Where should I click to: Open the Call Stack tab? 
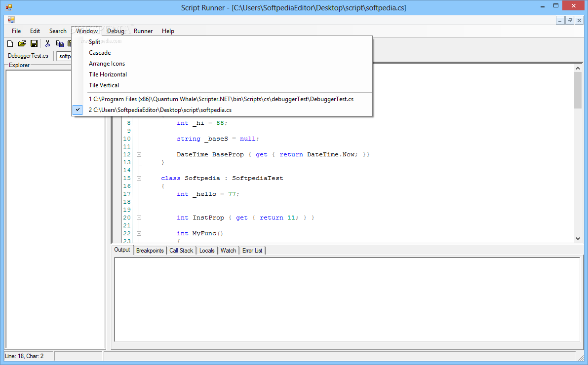click(181, 251)
